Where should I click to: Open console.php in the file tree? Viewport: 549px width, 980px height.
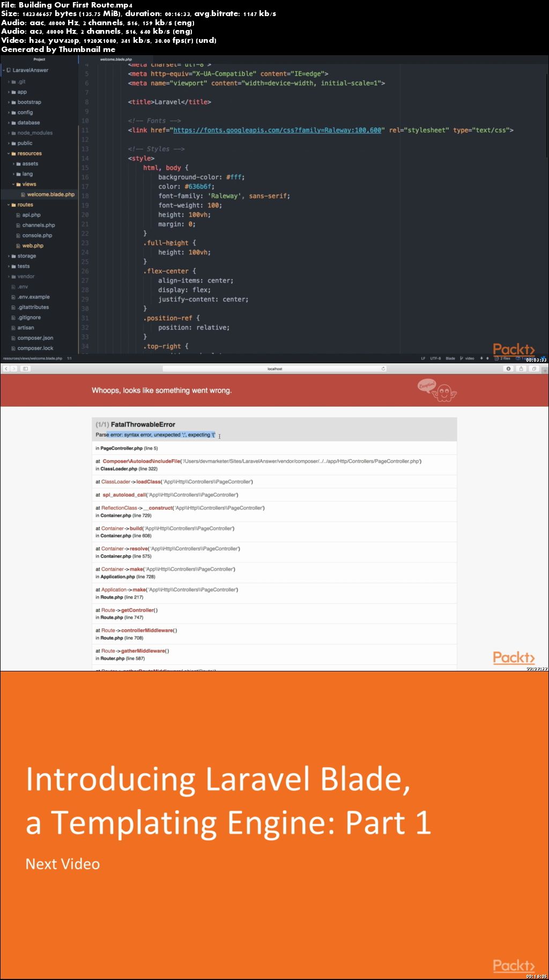point(37,236)
